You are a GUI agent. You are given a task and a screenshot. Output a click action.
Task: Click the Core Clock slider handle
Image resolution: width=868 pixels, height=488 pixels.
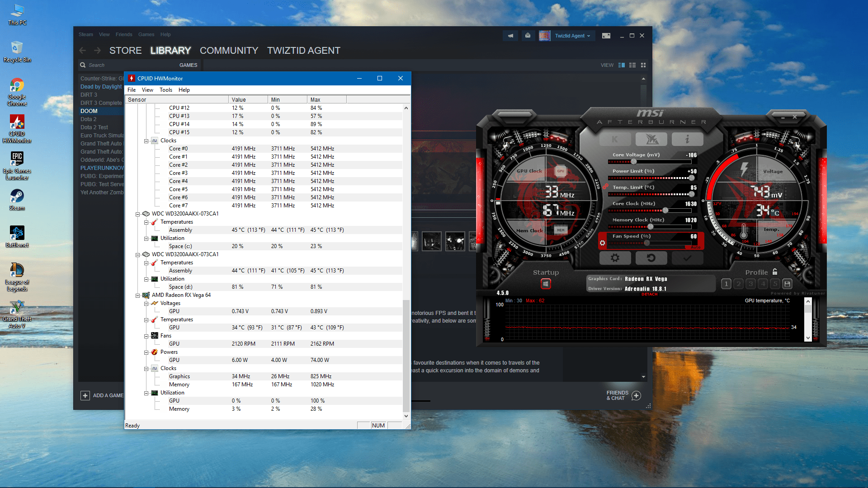665,210
